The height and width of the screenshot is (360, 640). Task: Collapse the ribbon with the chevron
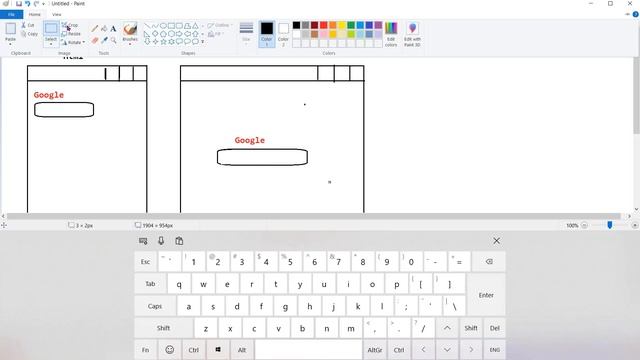pyautogui.click(x=628, y=14)
